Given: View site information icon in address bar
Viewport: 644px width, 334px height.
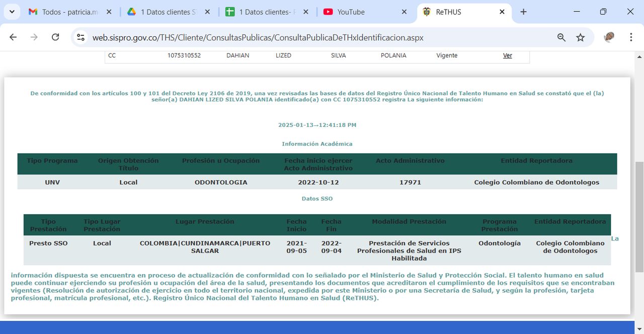Looking at the screenshot, I should click(81, 37).
